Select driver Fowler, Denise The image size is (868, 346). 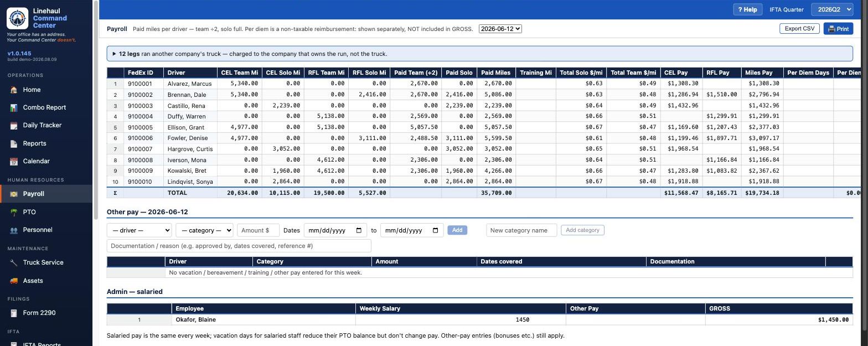(x=188, y=138)
